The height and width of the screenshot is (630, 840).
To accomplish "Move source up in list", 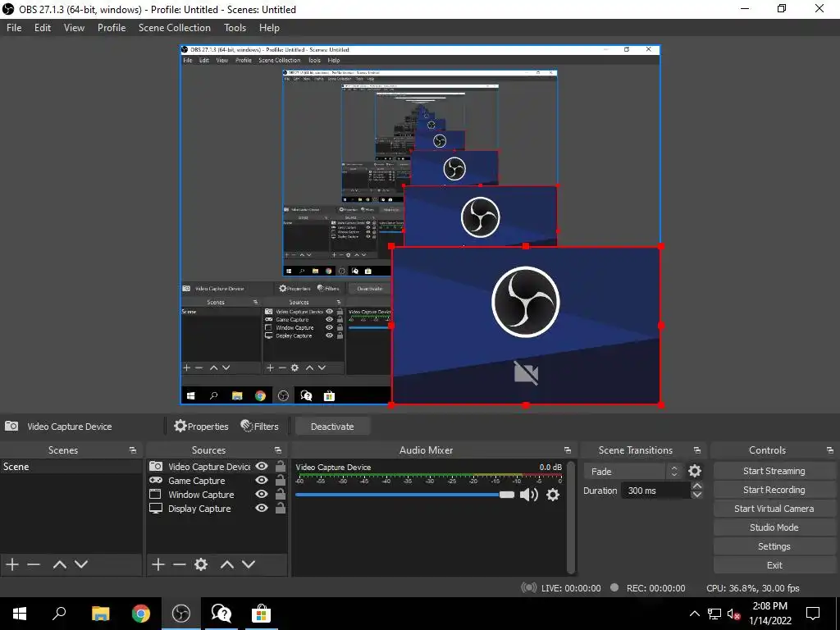I will pyautogui.click(x=227, y=564).
